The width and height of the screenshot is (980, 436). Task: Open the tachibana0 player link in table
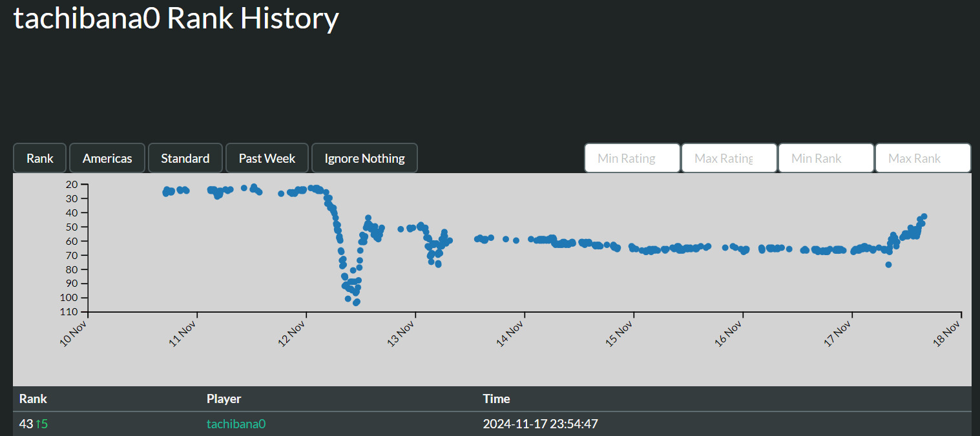[236, 424]
